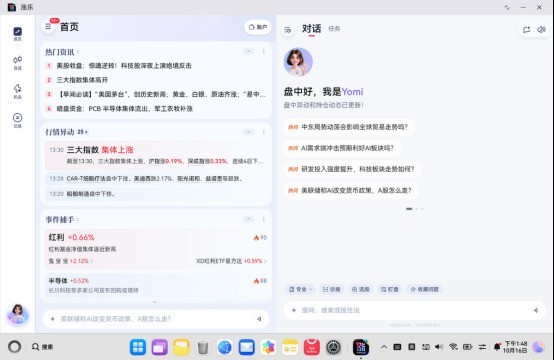The image size is (554, 360).
Task: Switch to the 对话 tab
Action: [x=311, y=29]
